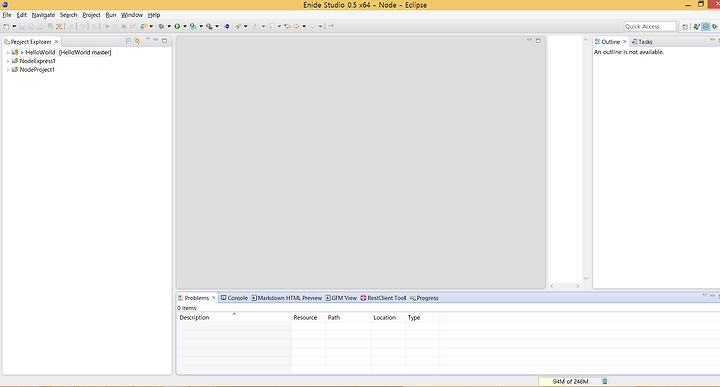Open the search wand dropdown arrow
Viewport: 720px width, 387px height.
point(245,26)
